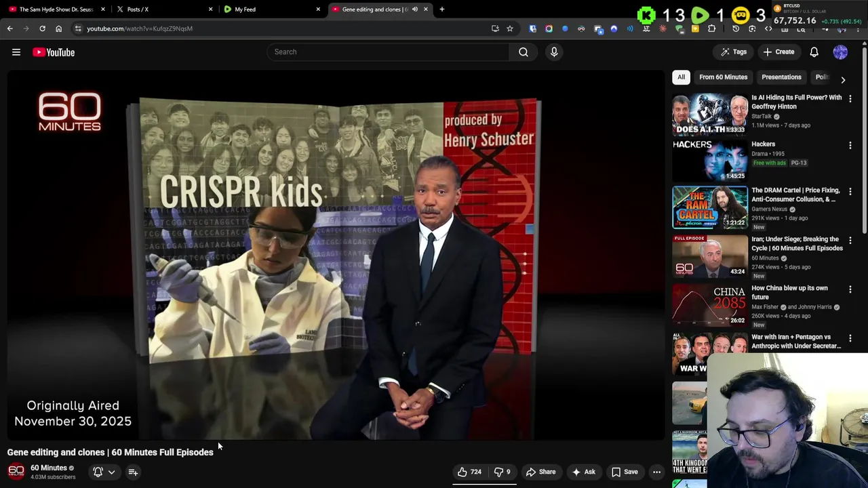Screen dimensions: 868x488
Task: Open the 60 Minutes channel under Iran episode
Action: [x=765, y=258]
